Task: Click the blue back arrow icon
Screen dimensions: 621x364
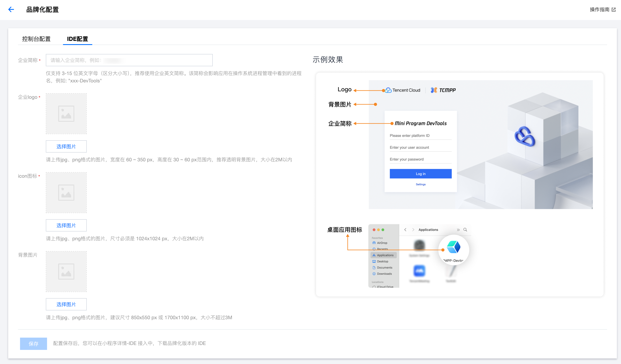Action: pyautogui.click(x=11, y=10)
